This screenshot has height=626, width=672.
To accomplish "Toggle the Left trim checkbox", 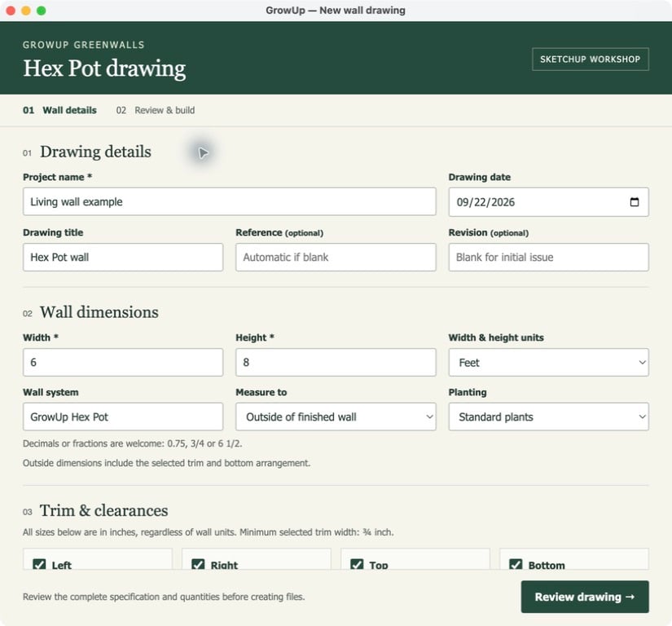I will [39, 564].
